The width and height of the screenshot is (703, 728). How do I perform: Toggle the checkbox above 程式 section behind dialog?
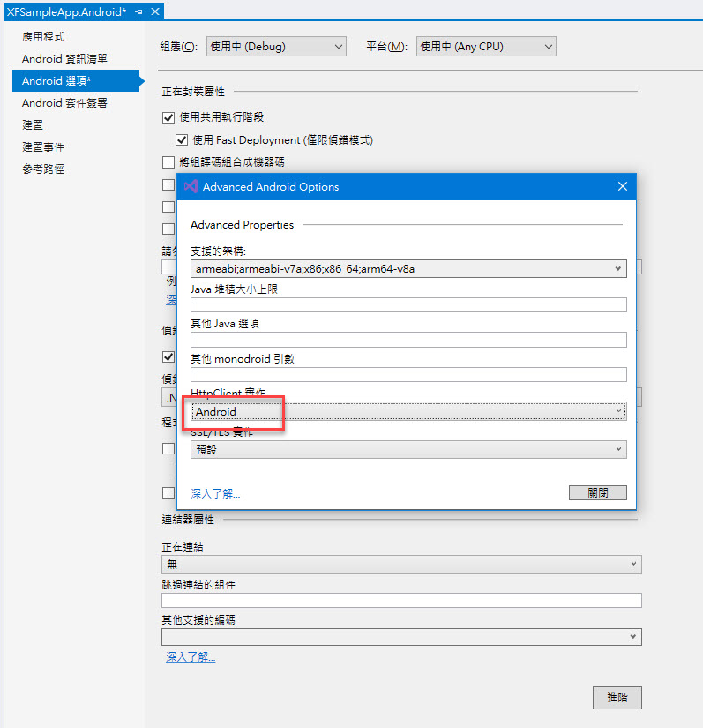click(x=168, y=357)
